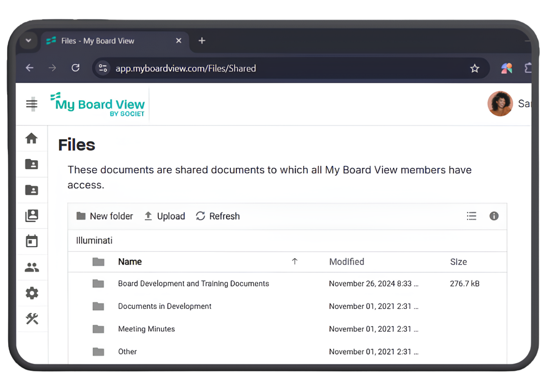
Task: Click the user profile avatar
Action: [x=500, y=104]
